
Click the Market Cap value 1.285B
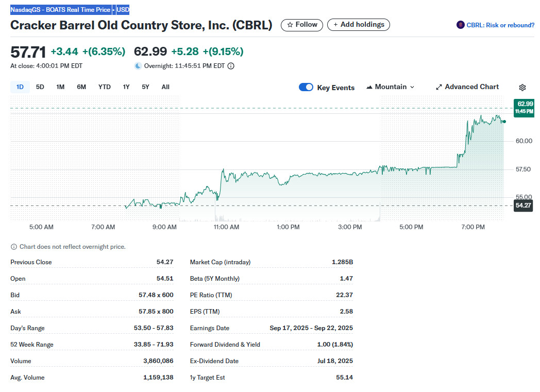[x=342, y=262]
